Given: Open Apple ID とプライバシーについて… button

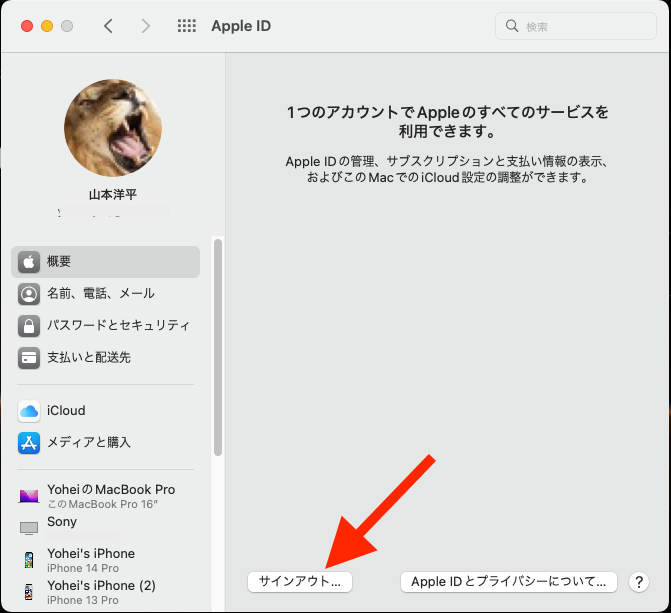Looking at the screenshot, I should [508, 582].
